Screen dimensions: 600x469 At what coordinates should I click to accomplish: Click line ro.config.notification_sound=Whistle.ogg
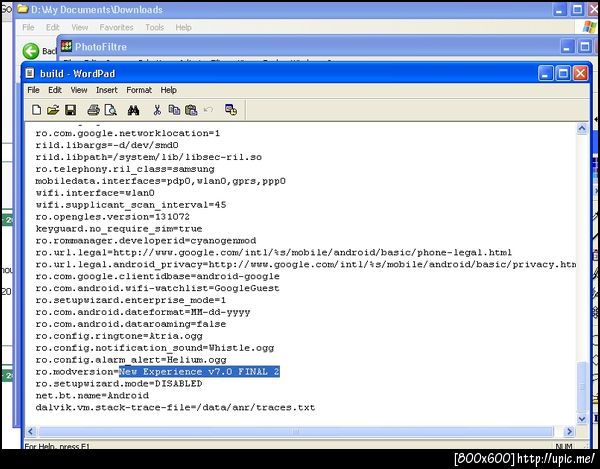(x=155, y=348)
